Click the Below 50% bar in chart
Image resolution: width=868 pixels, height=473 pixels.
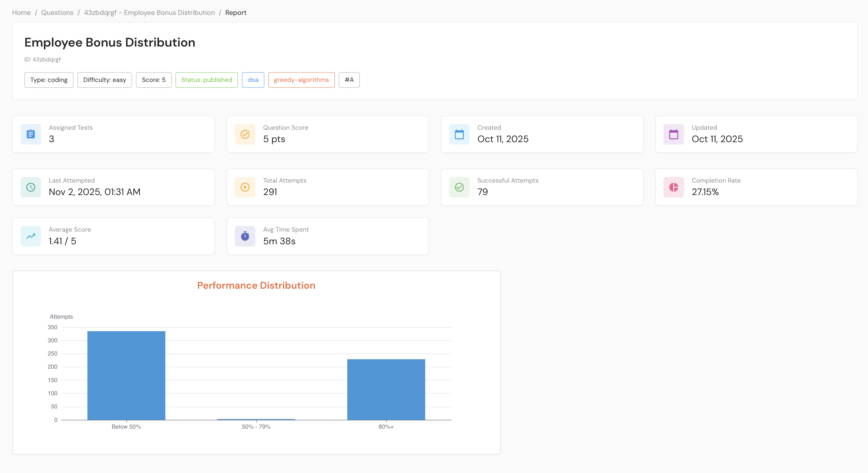click(x=126, y=375)
